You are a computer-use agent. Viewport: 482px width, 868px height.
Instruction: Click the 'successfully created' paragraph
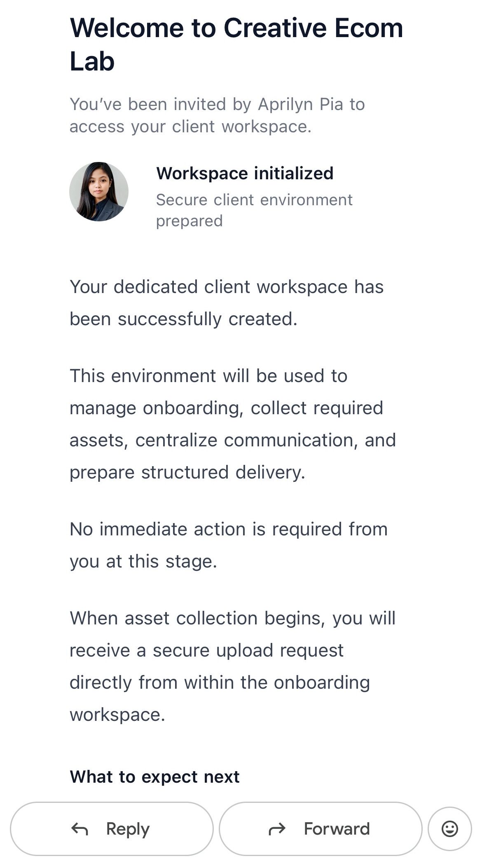click(x=183, y=319)
